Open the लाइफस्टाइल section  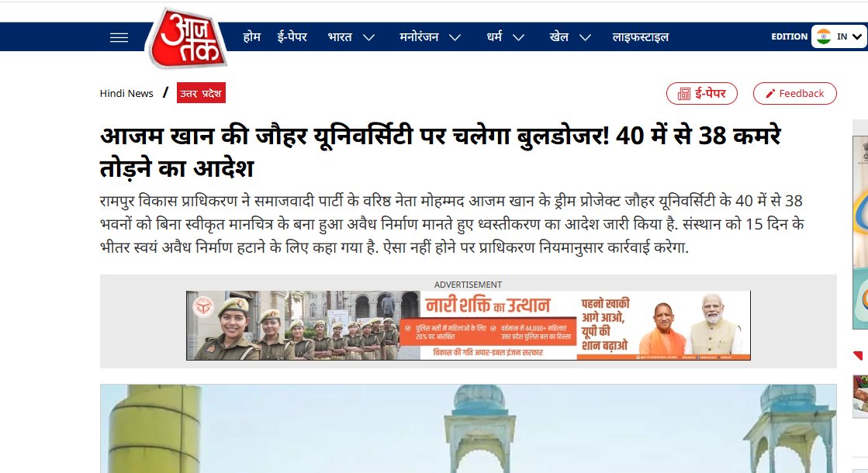[x=641, y=37]
